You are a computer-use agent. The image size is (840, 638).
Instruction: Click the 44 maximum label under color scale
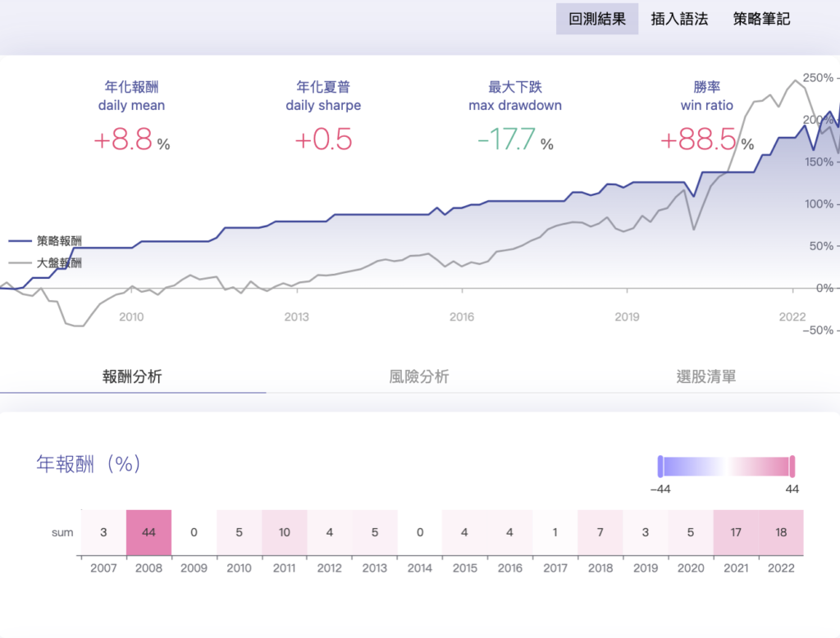[x=792, y=489]
